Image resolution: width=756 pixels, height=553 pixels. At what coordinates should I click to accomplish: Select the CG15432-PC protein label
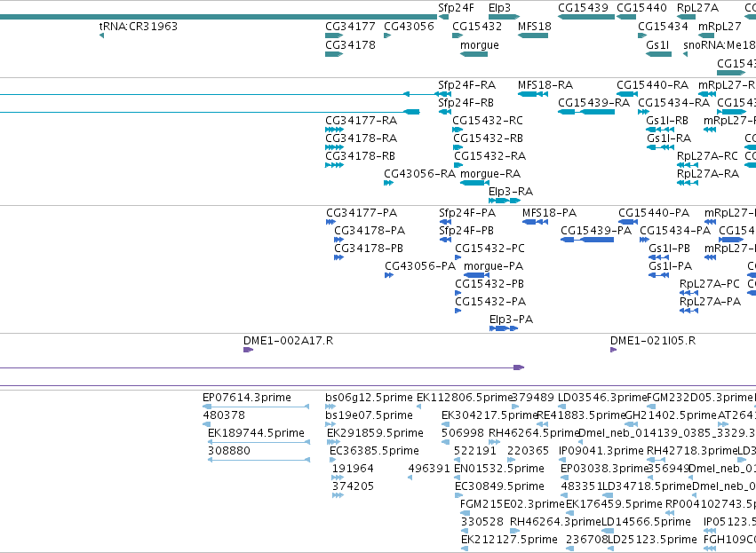(489, 249)
